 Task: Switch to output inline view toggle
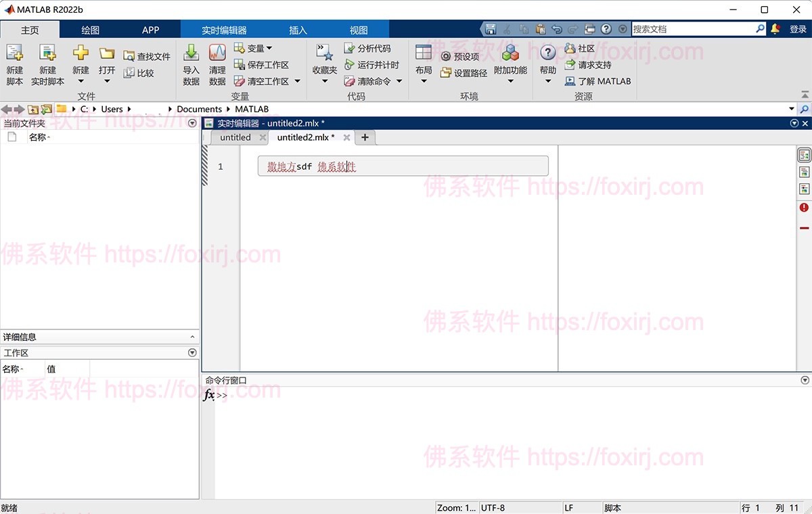[804, 172]
